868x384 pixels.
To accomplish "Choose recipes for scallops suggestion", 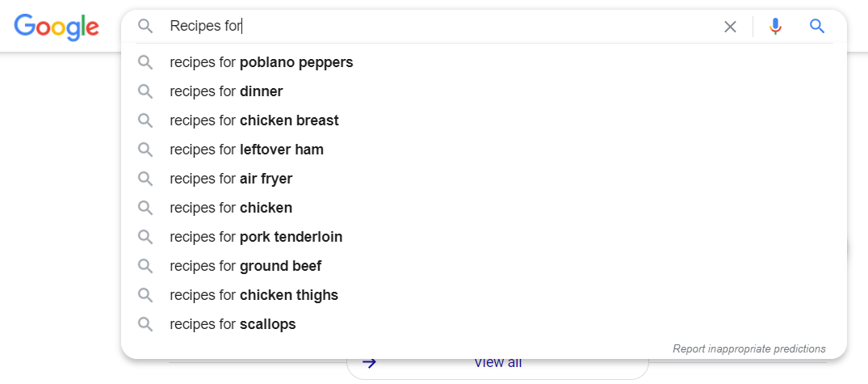I will coord(484,324).
